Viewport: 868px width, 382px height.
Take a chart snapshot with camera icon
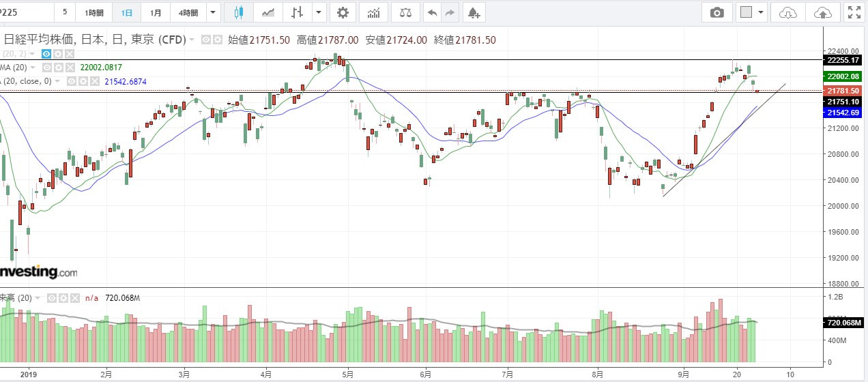click(717, 12)
